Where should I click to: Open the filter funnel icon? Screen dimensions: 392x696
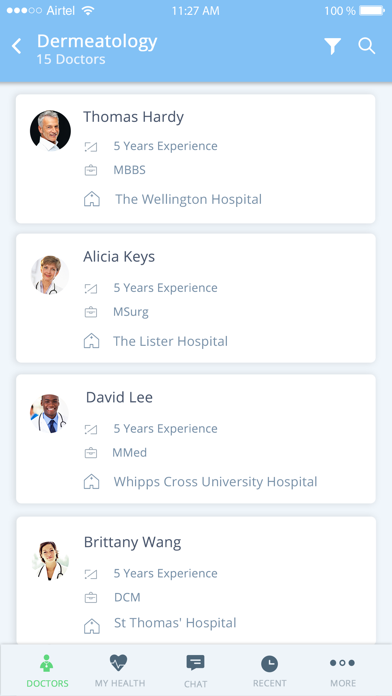click(333, 46)
